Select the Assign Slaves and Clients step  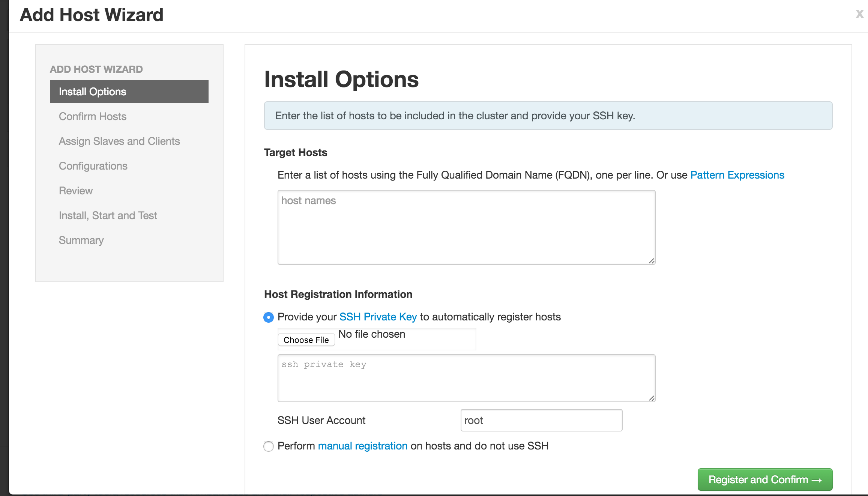point(119,141)
